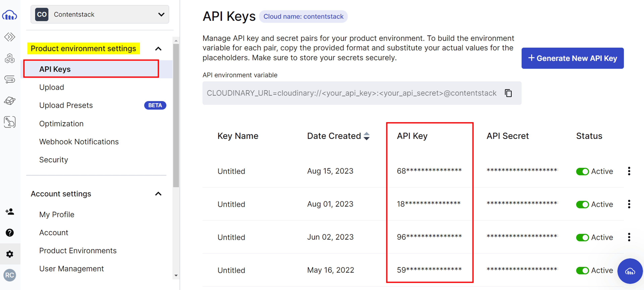Open Security settings

point(53,160)
